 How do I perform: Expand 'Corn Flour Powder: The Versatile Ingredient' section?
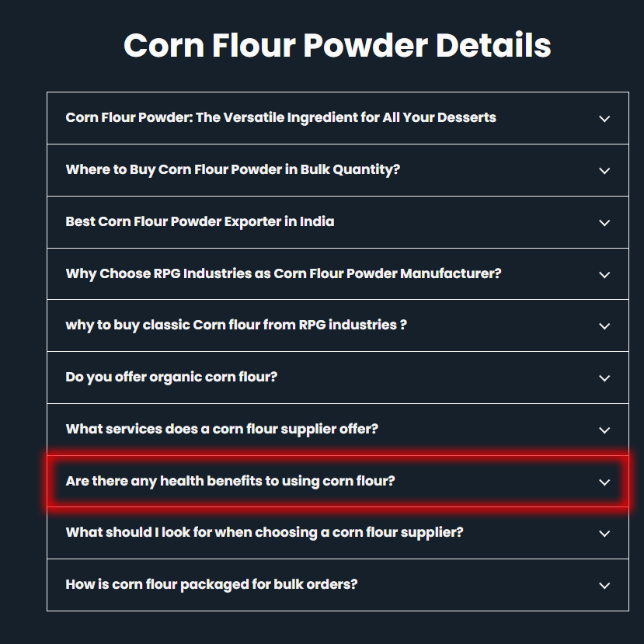coord(280,118)
